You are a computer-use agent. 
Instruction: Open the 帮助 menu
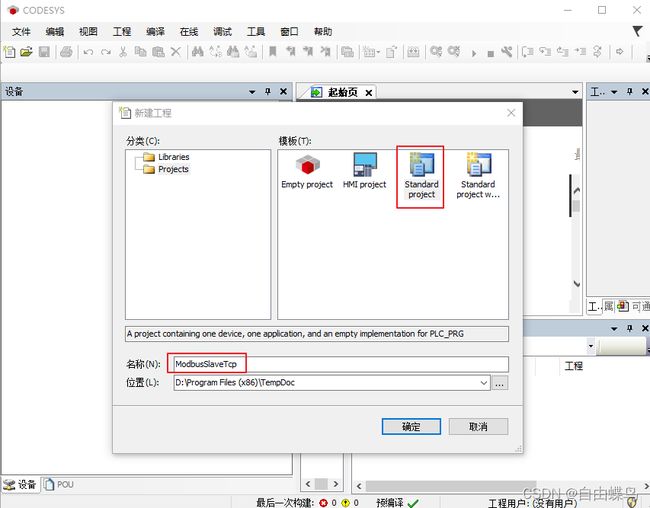(x=323, y=32)
